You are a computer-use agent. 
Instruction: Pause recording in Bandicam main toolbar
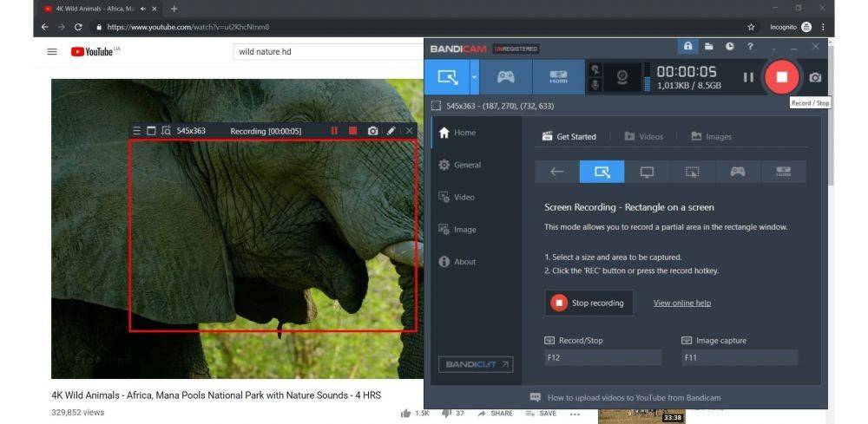tap(748, 77)
